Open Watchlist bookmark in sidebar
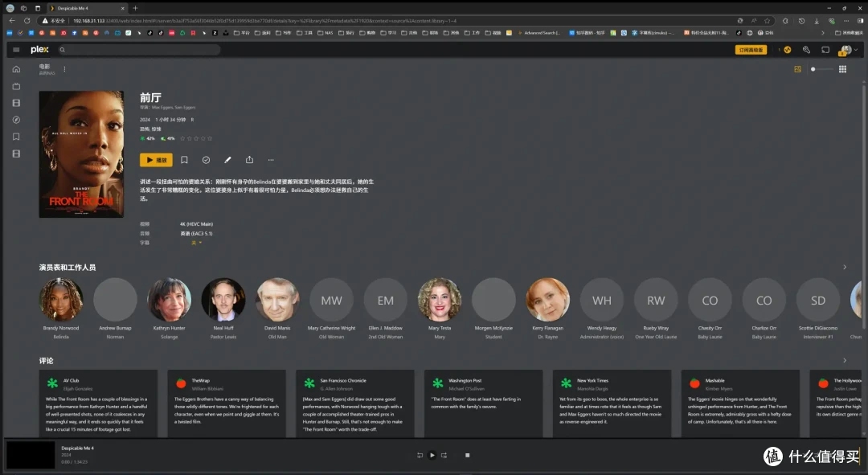 [x=16, y=137]
